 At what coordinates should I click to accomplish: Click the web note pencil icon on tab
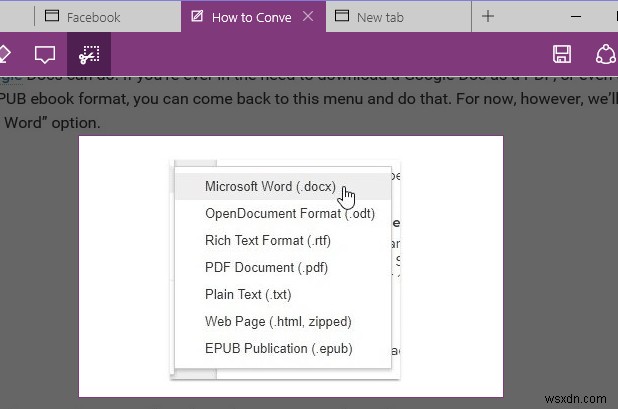coord(197,16)
